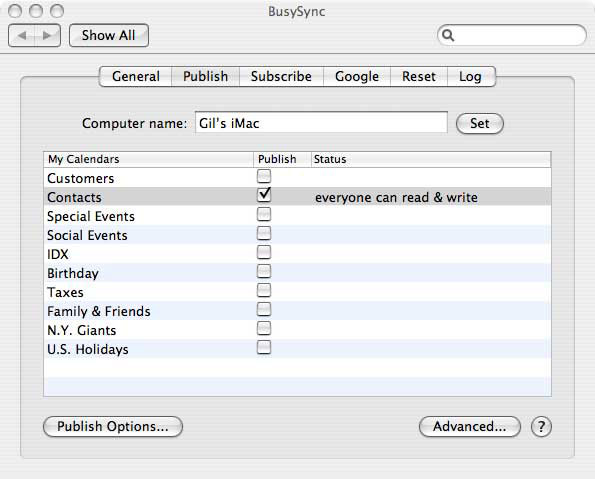
Task: Check publish box for N.Y. Giants
Action: click(264, 328)
